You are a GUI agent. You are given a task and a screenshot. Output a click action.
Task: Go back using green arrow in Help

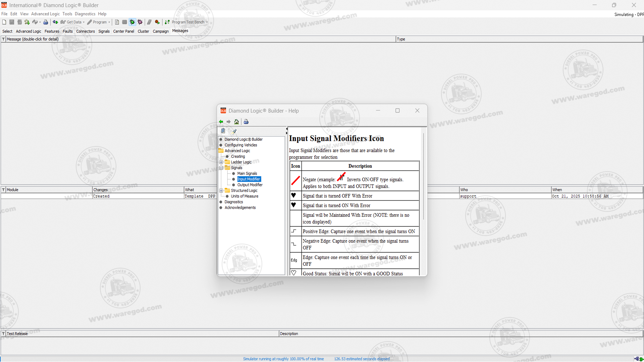pos(221,122)
